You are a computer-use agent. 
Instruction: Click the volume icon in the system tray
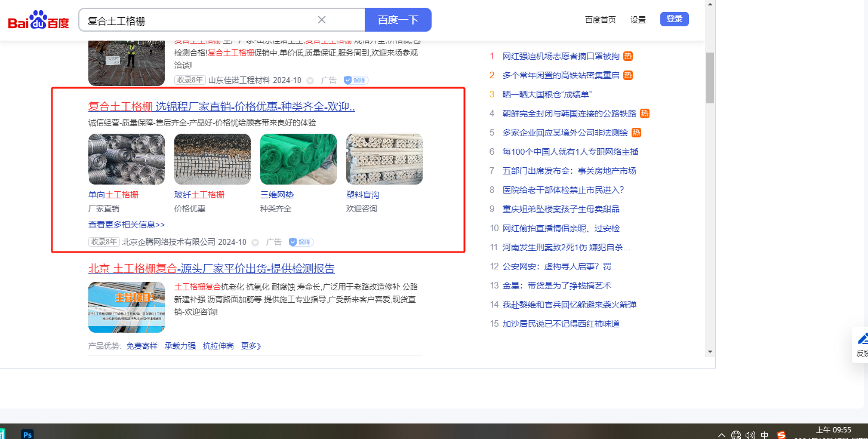click(x=750, y=435)
